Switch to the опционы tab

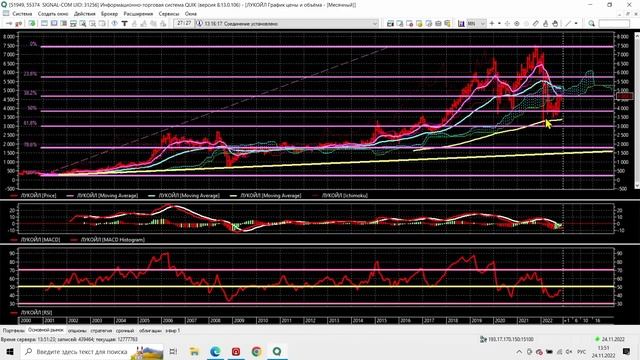[77, 331]
